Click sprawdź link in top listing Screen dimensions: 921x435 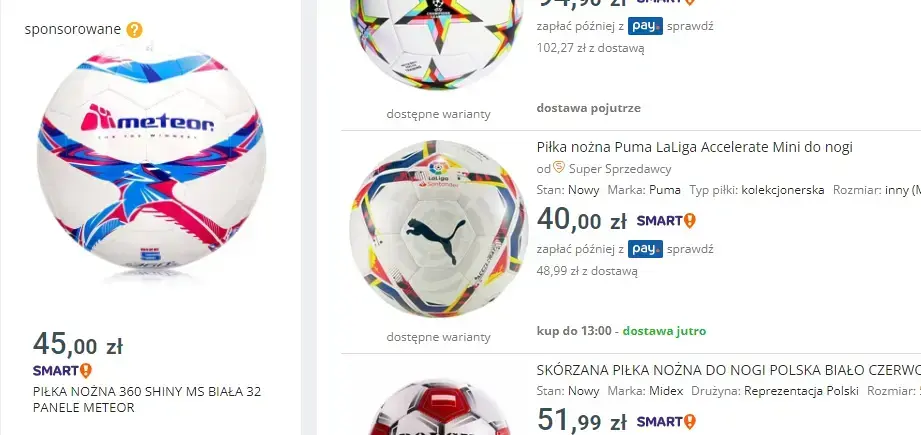(x=690, y=26)
